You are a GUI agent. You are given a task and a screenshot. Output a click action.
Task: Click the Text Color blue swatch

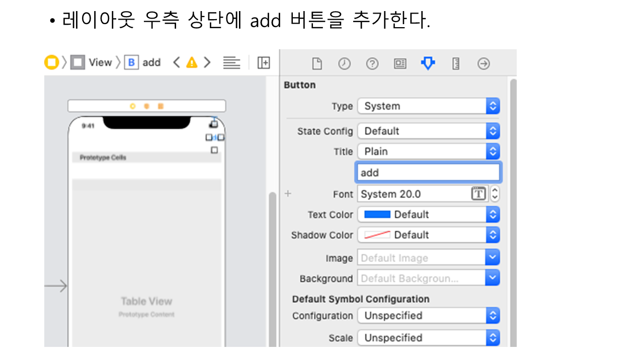tap(377, 215)
